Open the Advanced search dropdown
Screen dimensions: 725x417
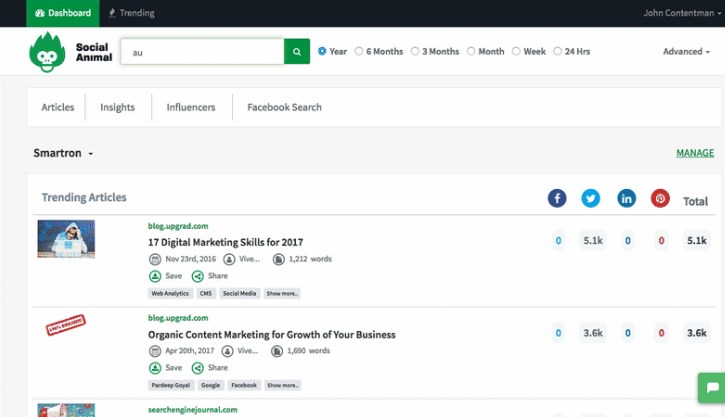pos(686,51)
